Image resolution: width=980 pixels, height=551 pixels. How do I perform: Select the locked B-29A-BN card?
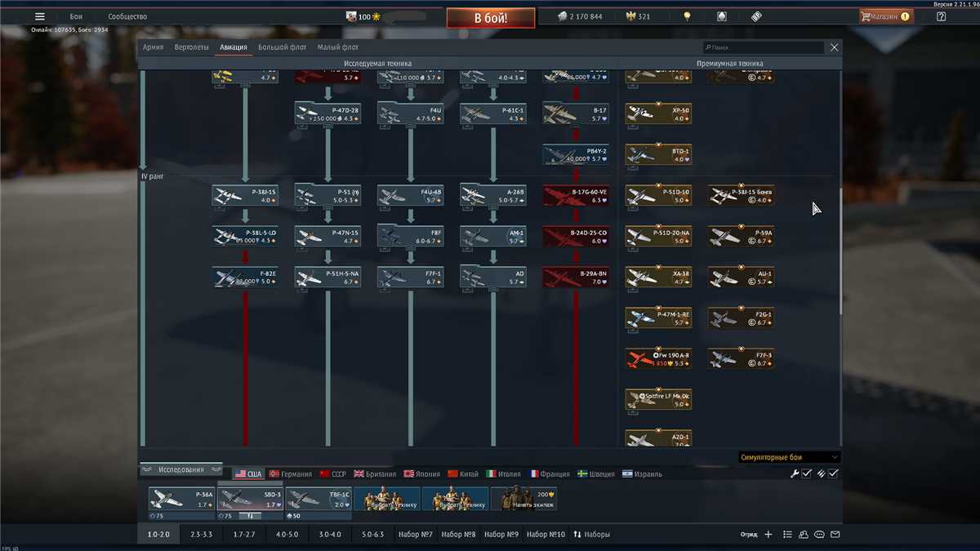576,278
